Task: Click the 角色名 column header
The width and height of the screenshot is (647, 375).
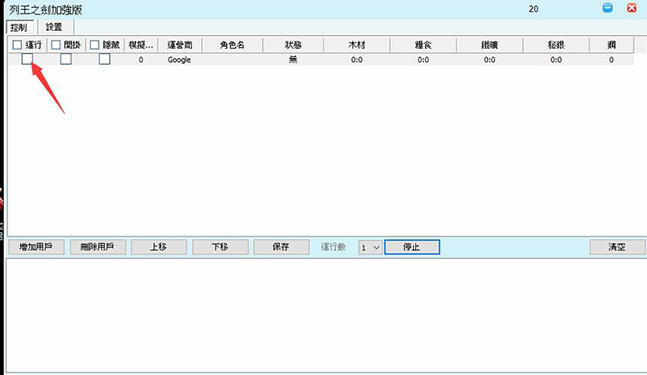Action: pos(232,45)
